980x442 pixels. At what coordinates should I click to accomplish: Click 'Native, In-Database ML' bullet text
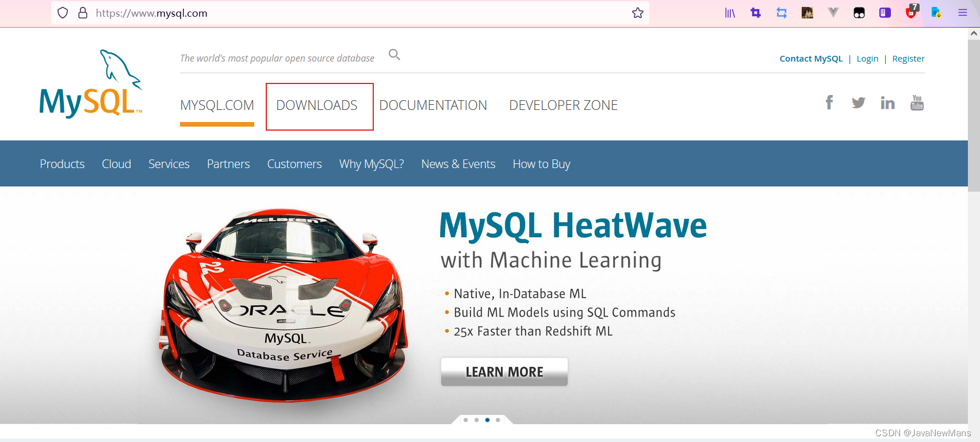[520, 294]
